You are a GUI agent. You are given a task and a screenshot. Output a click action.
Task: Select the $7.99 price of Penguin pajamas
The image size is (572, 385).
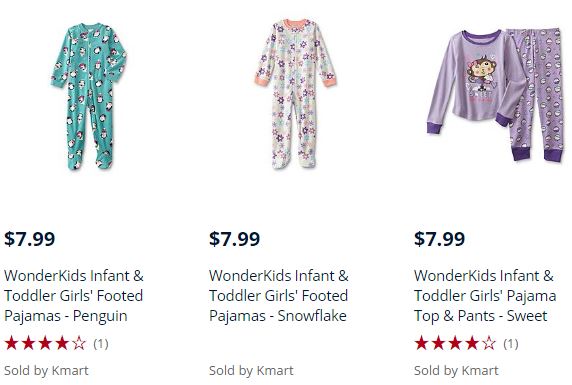click(30, 239)
